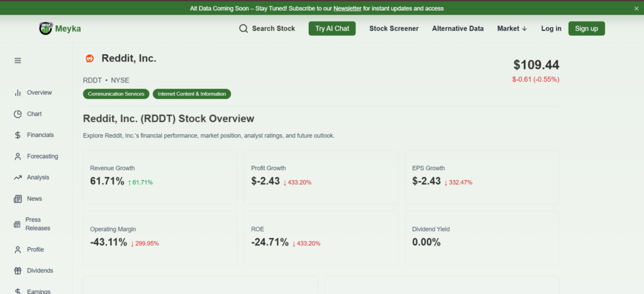
Task: Click the Internet Content & Information tag
Action: [x=192, y=94]
